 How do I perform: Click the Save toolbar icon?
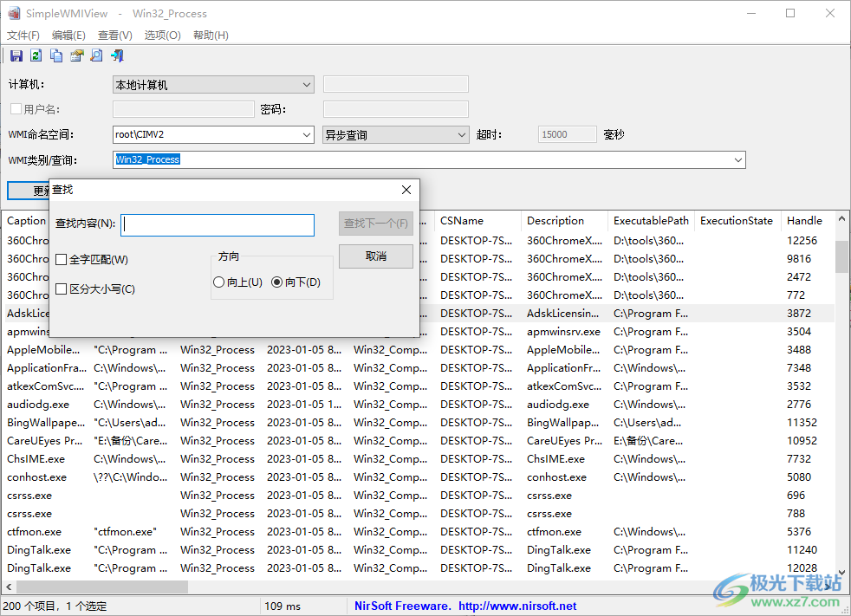click(x=16, y=55)
